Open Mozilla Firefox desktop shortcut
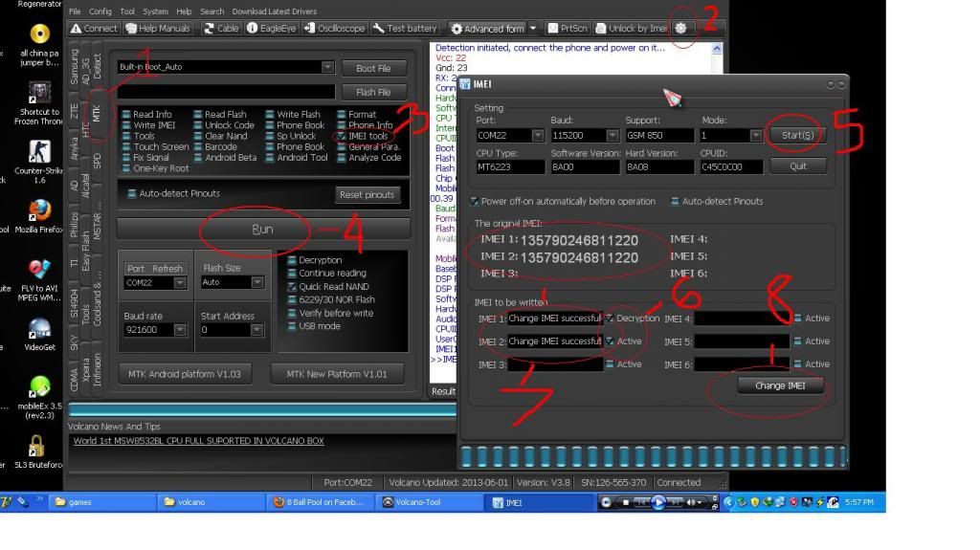Screen dimensions: 980x550 click(39, 211)
